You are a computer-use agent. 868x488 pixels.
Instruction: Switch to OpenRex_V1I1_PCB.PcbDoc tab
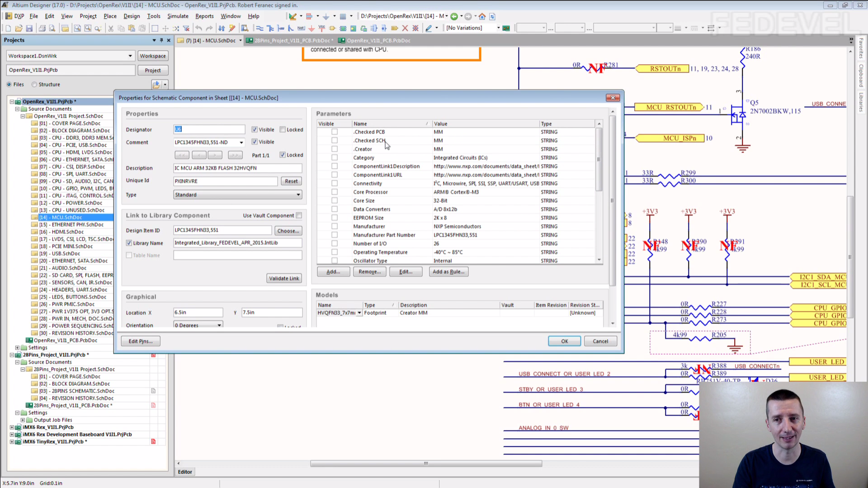(378, 41)
